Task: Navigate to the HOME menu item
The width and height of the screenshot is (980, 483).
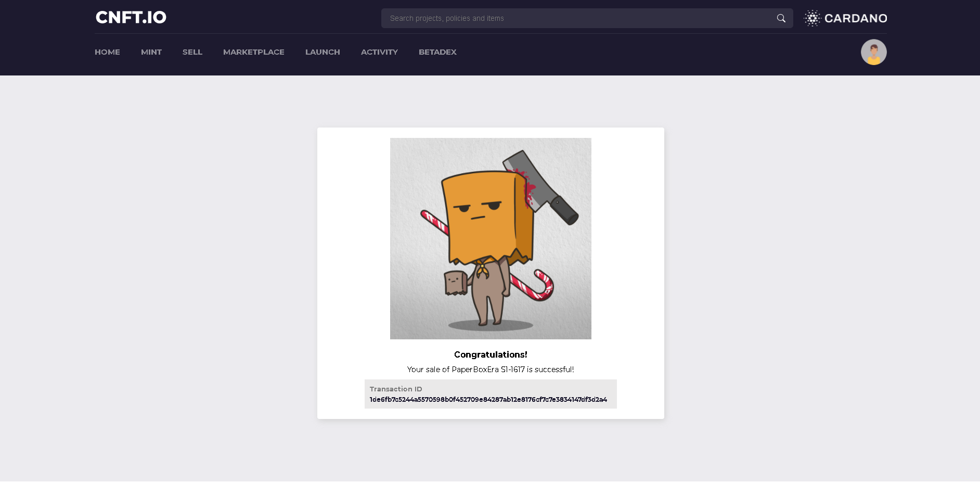Action: pyautogui.click(x=107, y=52)
